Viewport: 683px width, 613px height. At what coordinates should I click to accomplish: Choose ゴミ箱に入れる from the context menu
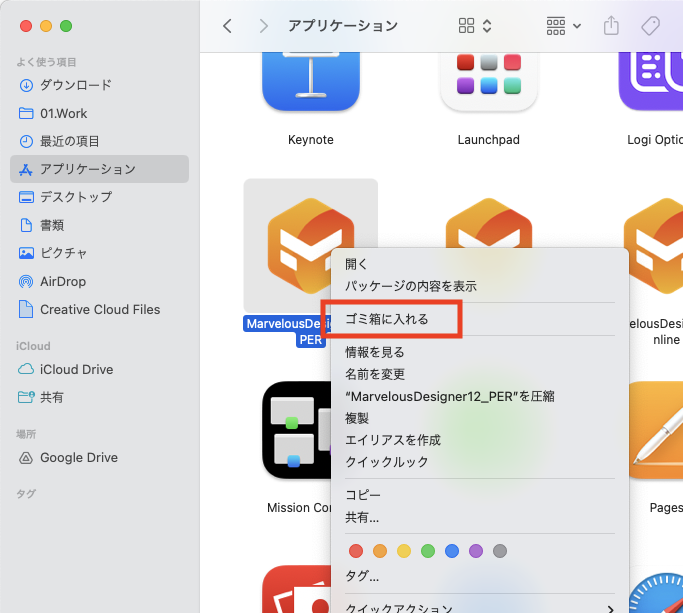pyautogui.click(x=480, y=319)
